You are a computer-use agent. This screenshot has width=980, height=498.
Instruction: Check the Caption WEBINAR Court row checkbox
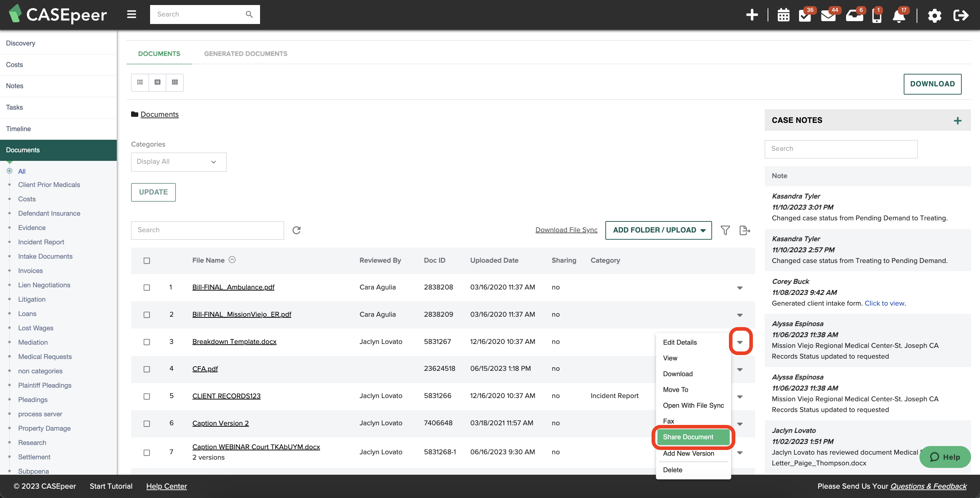(147, 452)
